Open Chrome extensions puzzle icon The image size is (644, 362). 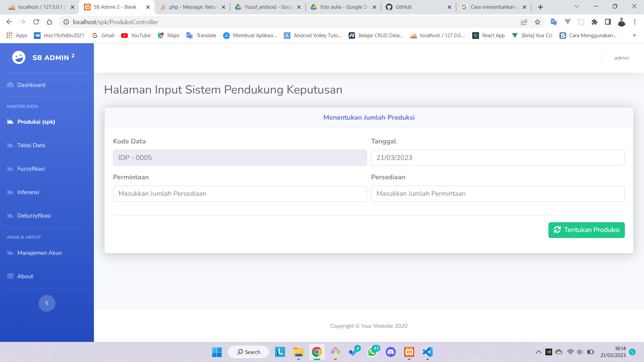tap(594, 22)
